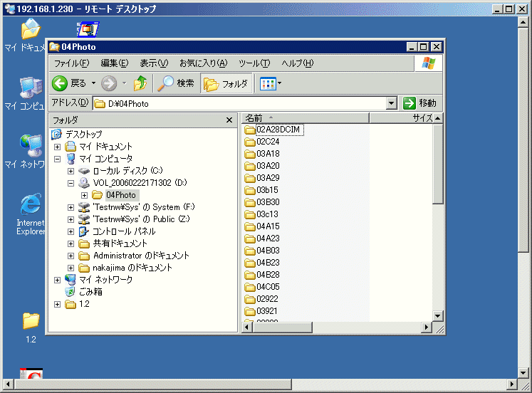Image resolution: width=532 pixels, height=393 pixels.
Task: Select folder 02A28DCIM in file list
Action: click(278, 130)
